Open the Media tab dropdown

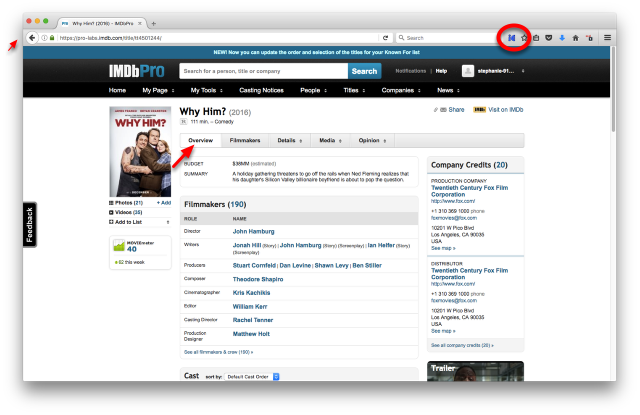coord(330,140)
